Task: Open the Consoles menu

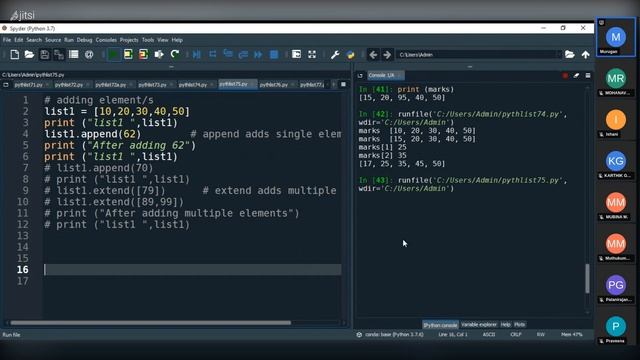Action: point(106,40)
